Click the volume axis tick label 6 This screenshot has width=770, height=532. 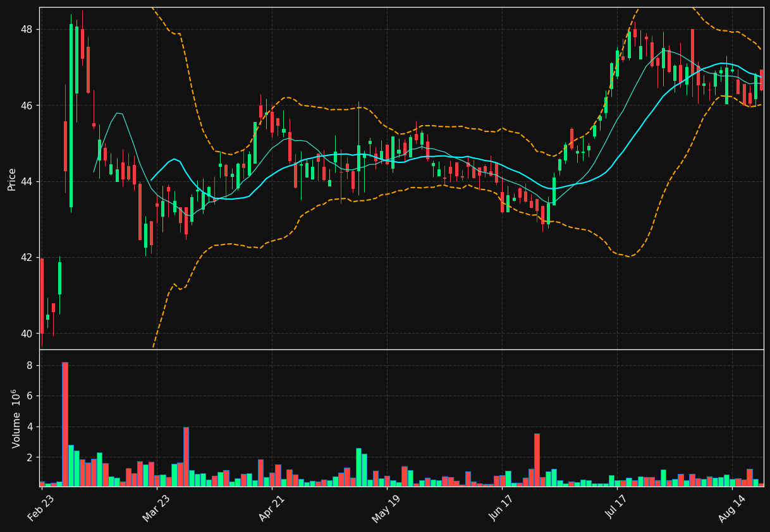coord(30,396)
